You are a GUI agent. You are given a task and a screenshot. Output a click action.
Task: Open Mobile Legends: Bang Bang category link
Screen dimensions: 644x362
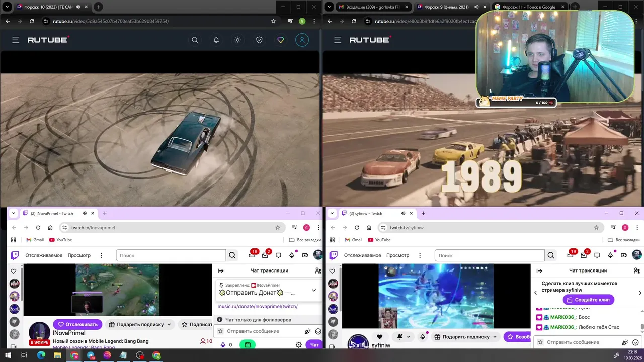pos(83,347)
